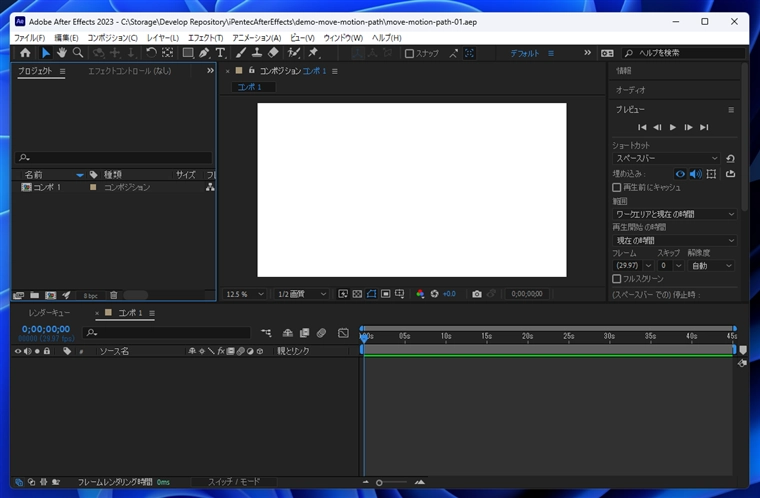Click the new composition icon in Project panel

coord(50,295)
